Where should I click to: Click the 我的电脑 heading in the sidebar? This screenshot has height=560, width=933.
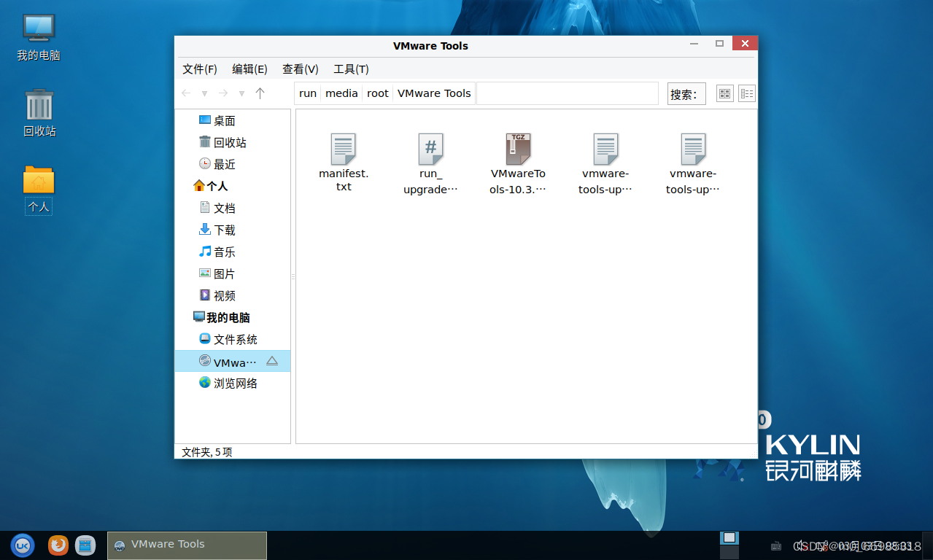pos(233,317)
